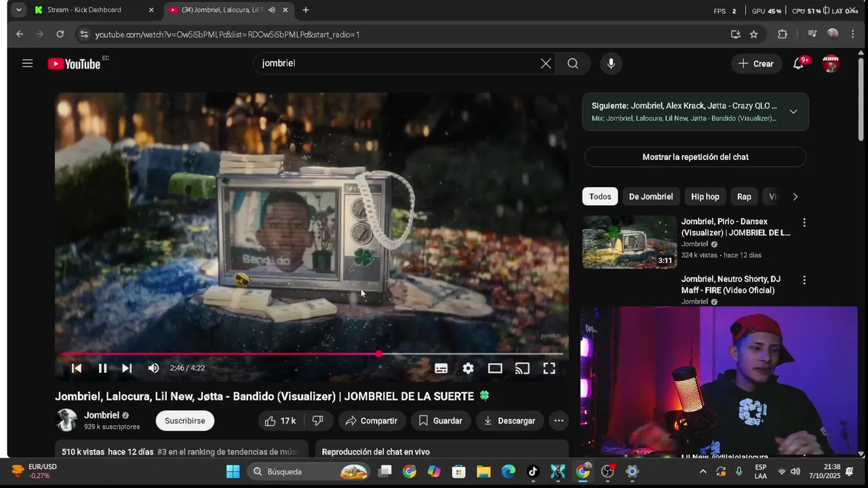This screenshot has width=868, height=488.
Task: Click the progress bar scrubber handle
Action: point(378,354)
